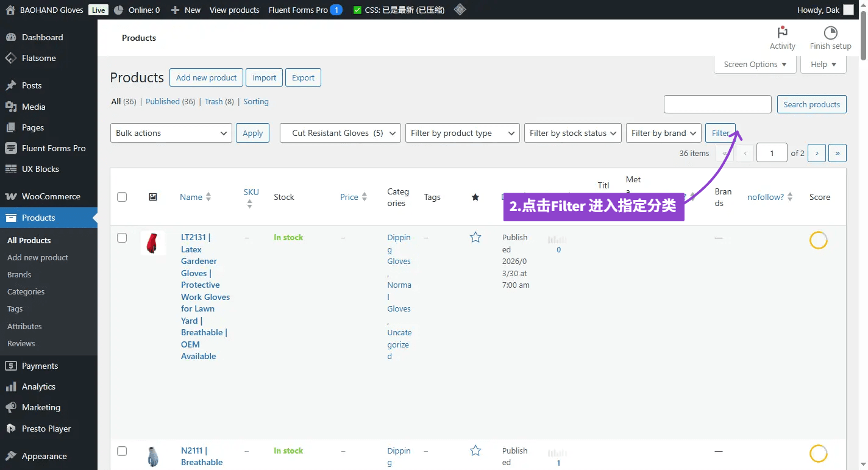Click the Activity flag icon

click(782, 32)
